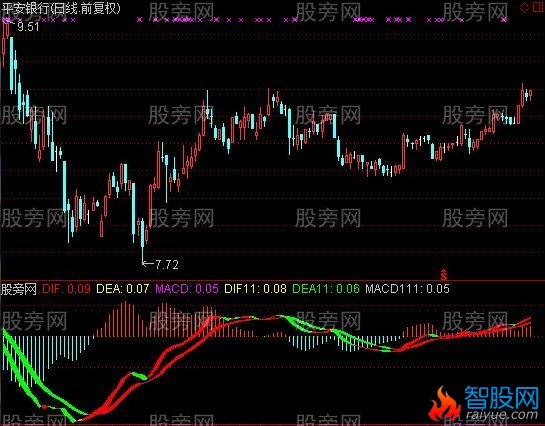Click the MACD111: 0.05 indicator value
The width and height of the screenshot is (545, 426).
pyautogui.click(x=407, y=289)
